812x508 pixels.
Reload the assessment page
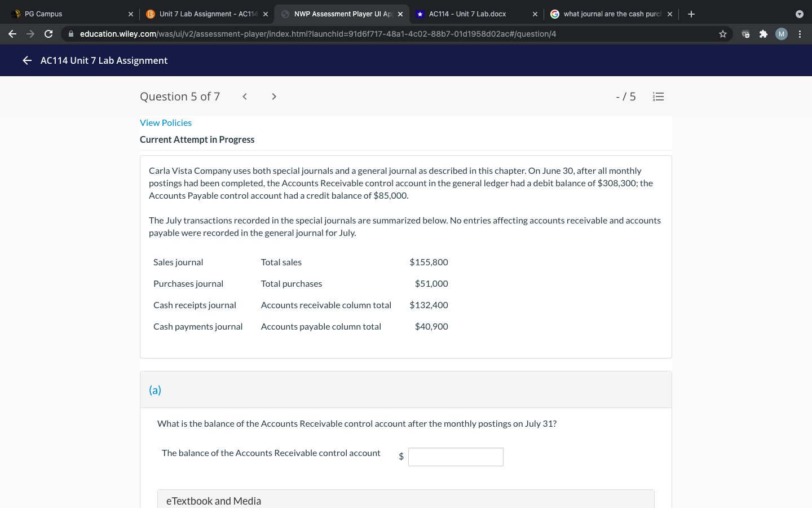pos(48,34)
